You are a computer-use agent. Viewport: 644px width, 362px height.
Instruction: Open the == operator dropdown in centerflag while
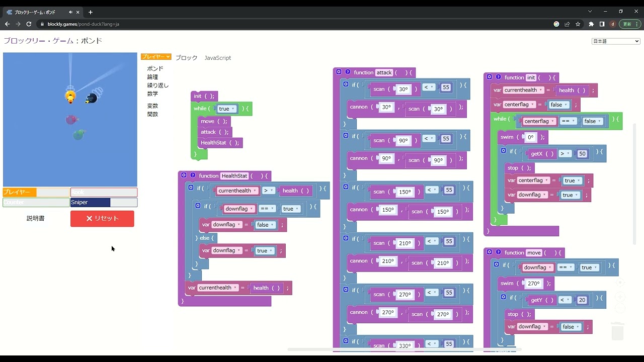click(x=568, y=121)
